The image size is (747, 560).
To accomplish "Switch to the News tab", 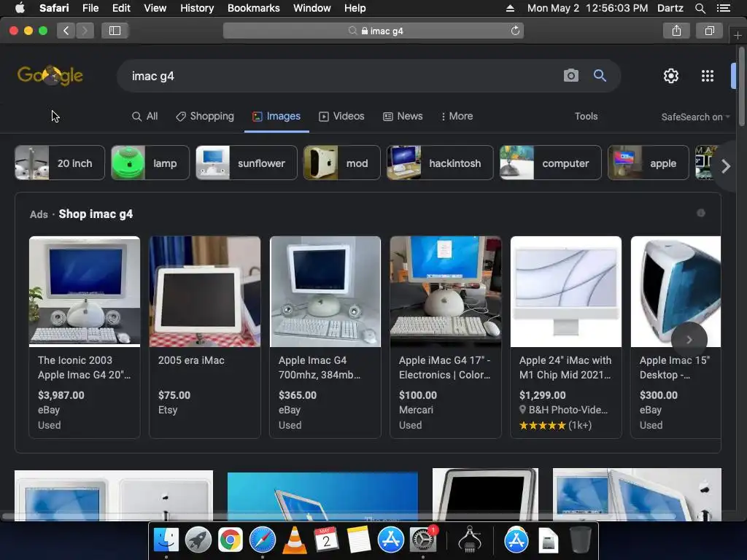I will (x=403, y=116).
